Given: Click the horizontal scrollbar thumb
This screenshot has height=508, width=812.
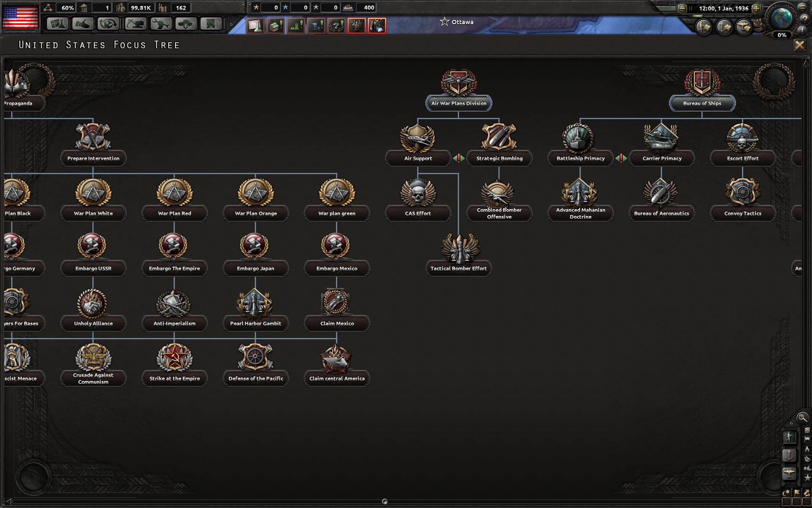Looking at the screenshot, I should tap(384, 502).
